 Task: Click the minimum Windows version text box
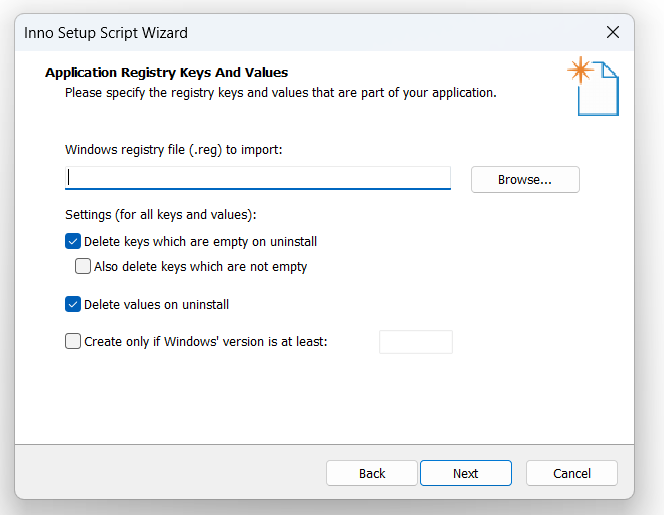point(416,342)
